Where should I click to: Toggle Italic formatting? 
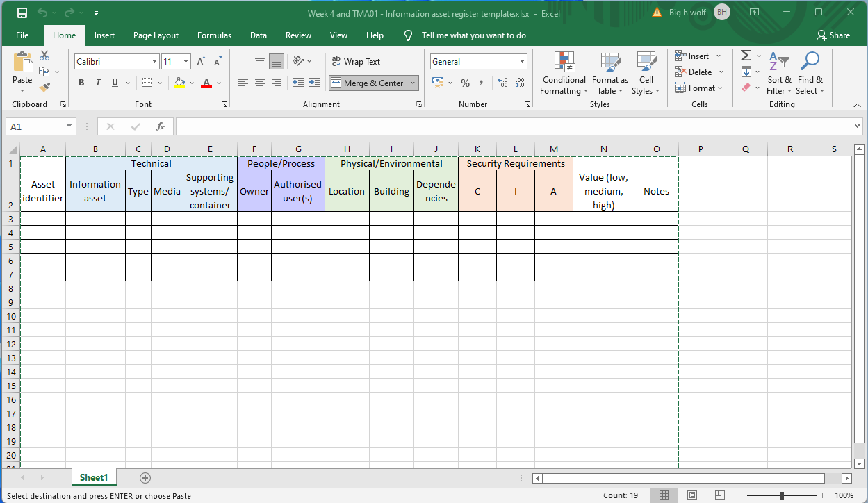[x=98, y=83]
